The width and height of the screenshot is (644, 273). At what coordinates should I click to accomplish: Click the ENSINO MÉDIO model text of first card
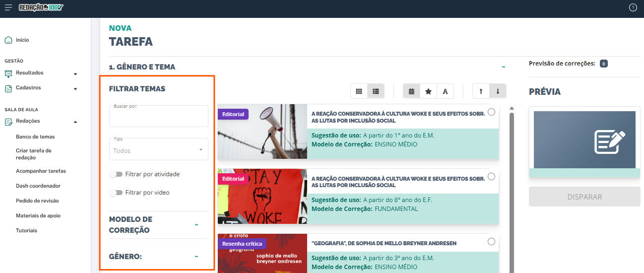click(x=396, y=144)
